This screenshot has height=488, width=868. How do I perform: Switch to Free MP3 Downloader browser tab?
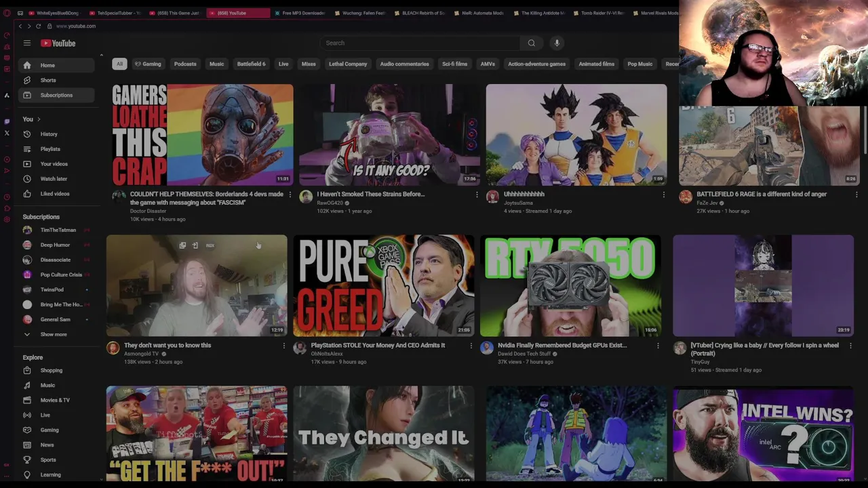click(x=299, y=13)
